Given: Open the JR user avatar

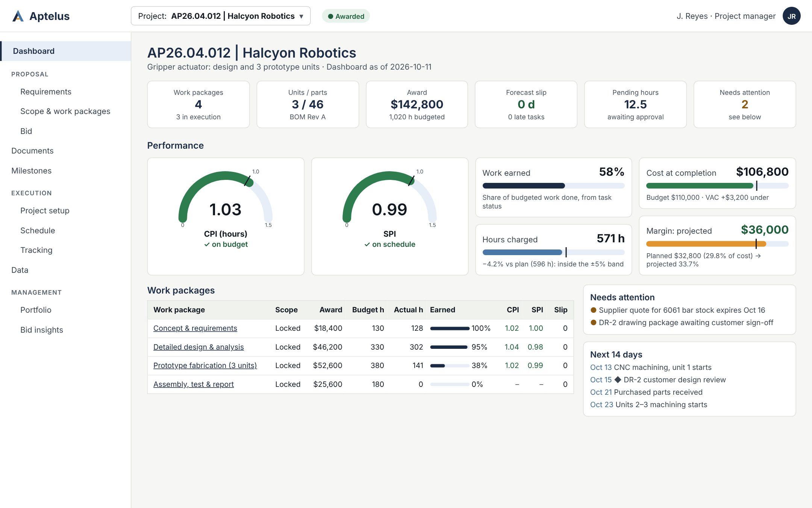Looking at the screenshot, I should (791, 16).
